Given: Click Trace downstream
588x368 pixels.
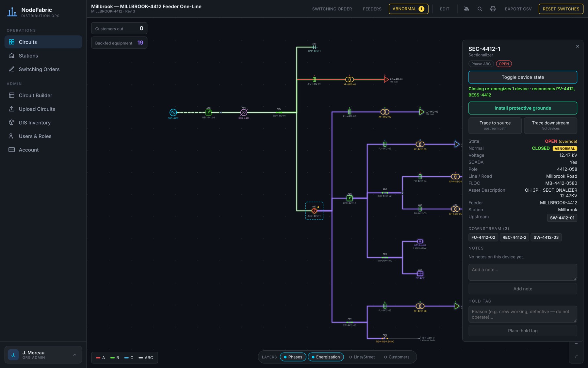Looking at the screenshot, I should tap(550, 125).
